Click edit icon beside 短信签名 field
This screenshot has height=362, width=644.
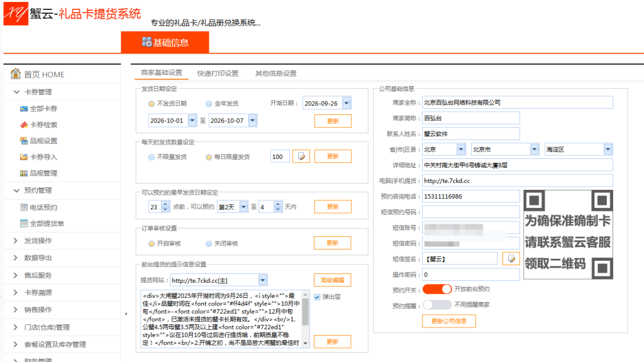click(x=511, y=258)
